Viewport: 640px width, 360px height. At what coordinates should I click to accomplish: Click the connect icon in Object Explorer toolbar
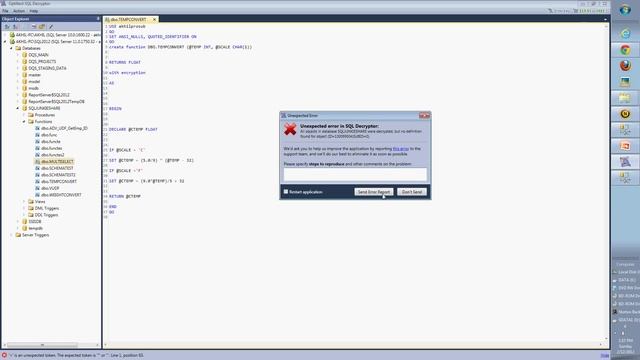point(7,27)
